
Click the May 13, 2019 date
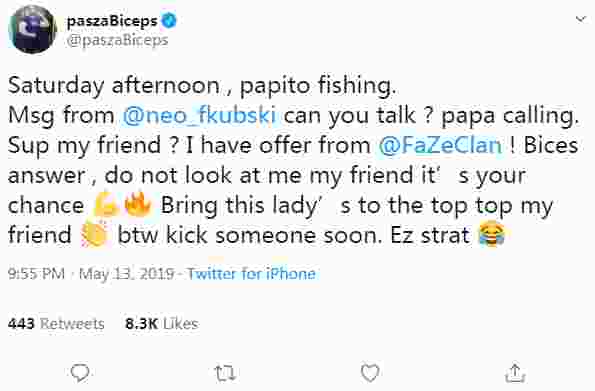[x=127, y=274]
